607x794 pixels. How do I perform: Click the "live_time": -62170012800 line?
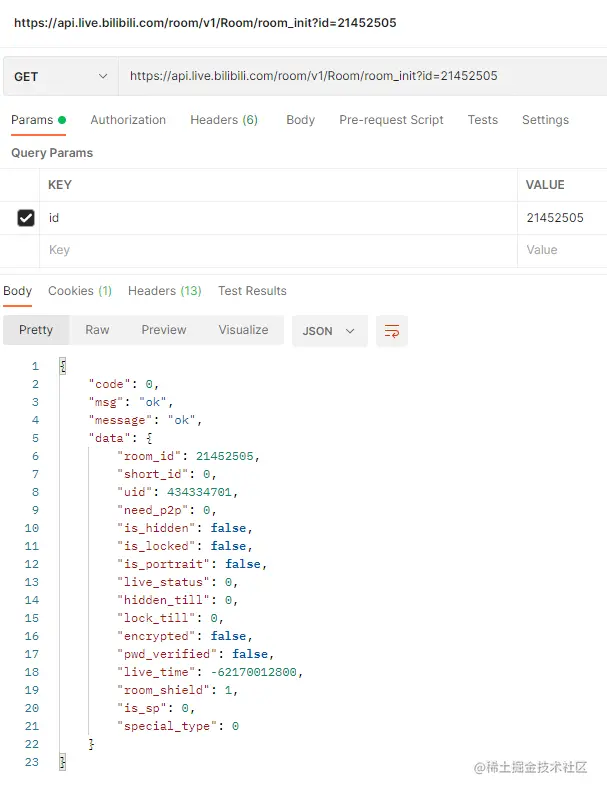[x=210, y=672]
